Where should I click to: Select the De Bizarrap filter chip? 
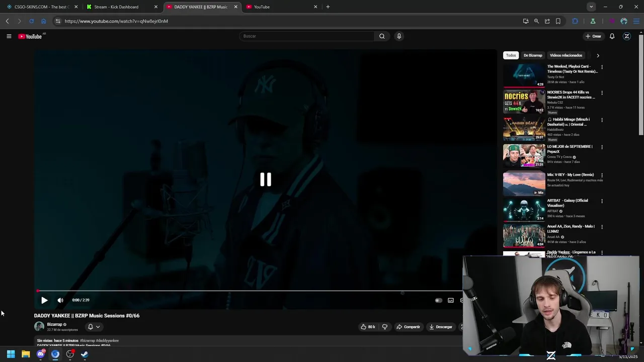pos(533,55)
